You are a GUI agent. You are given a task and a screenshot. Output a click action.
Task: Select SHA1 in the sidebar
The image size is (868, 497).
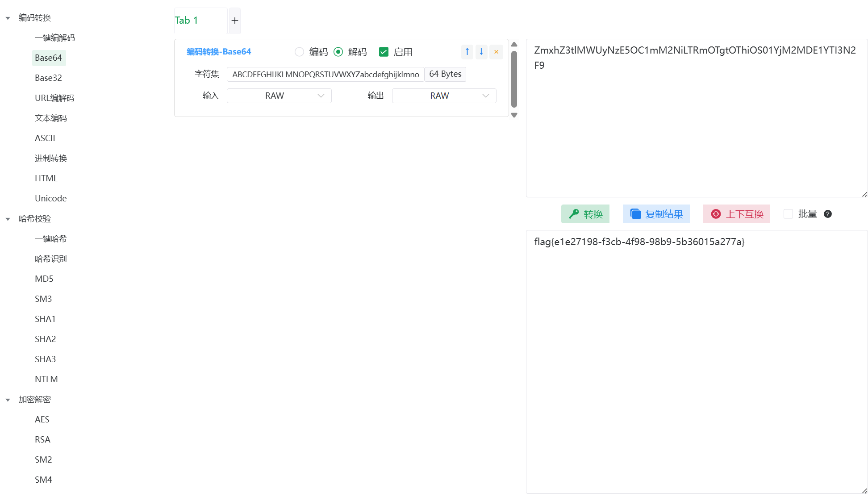click(45, 319)
